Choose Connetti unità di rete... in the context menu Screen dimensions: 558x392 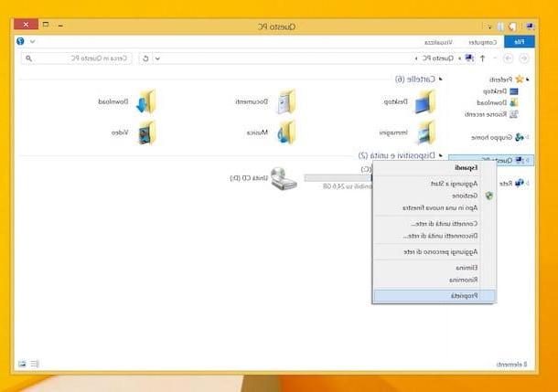coord(435,224)
